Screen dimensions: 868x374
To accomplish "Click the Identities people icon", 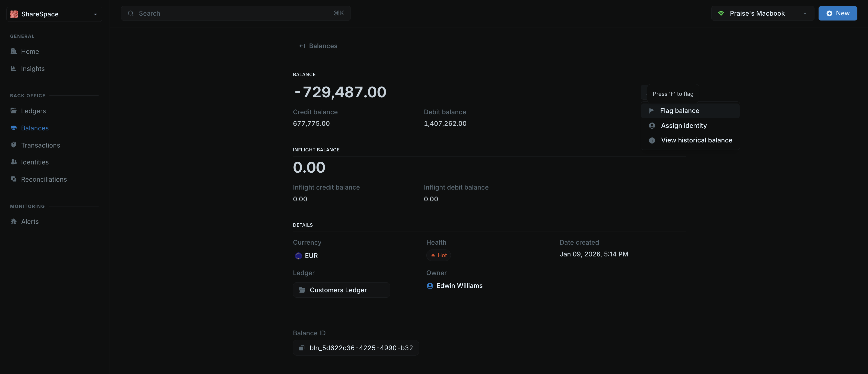I will pyautogui.click(x=14, y=162).
